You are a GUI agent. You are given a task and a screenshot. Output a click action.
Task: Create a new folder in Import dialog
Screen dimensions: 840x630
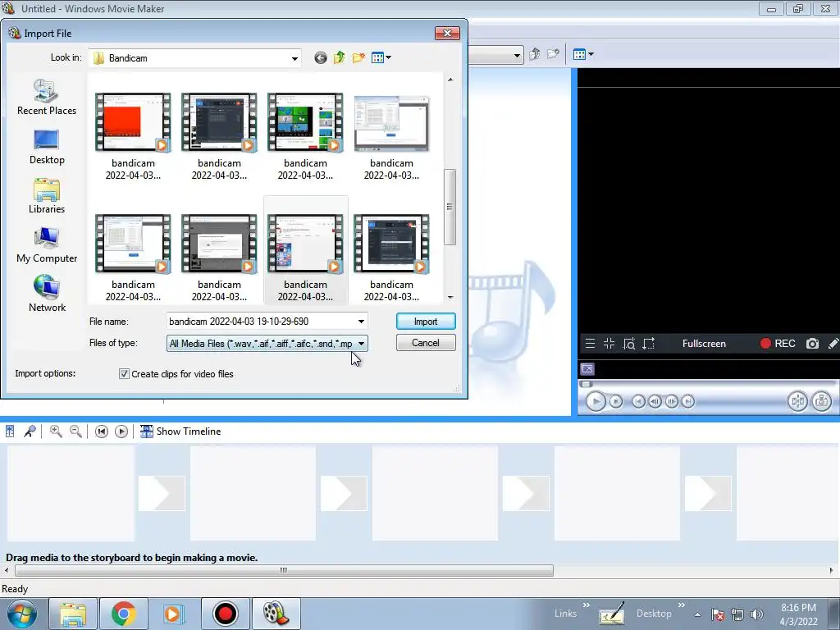[358, 57]
